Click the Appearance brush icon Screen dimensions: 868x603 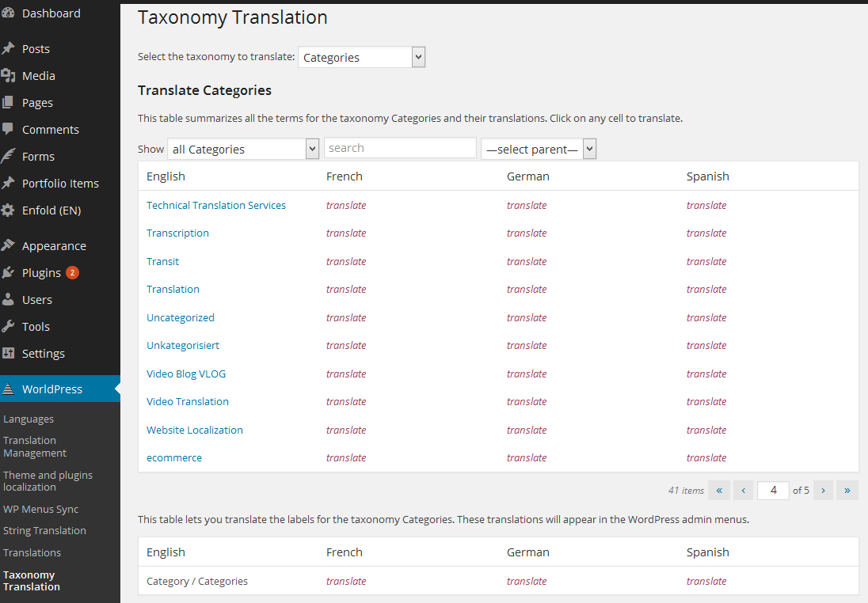(x=8, y=245)
